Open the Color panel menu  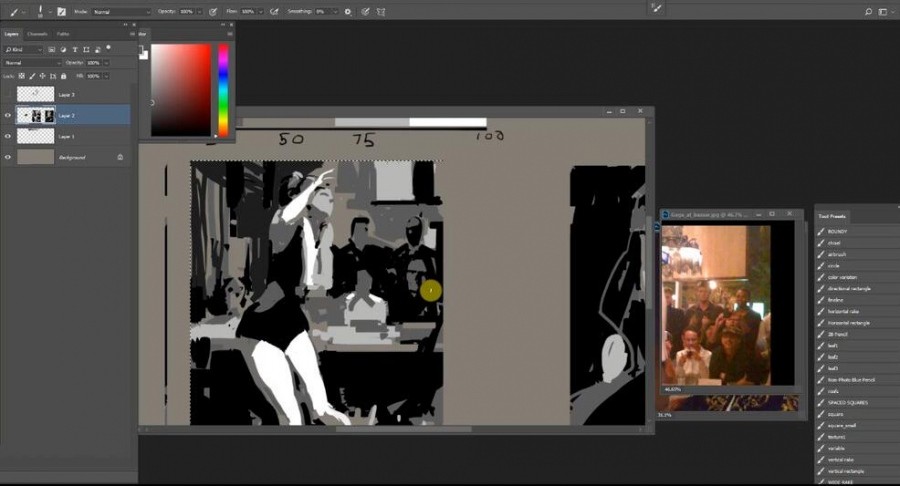[x=230, y=34]
